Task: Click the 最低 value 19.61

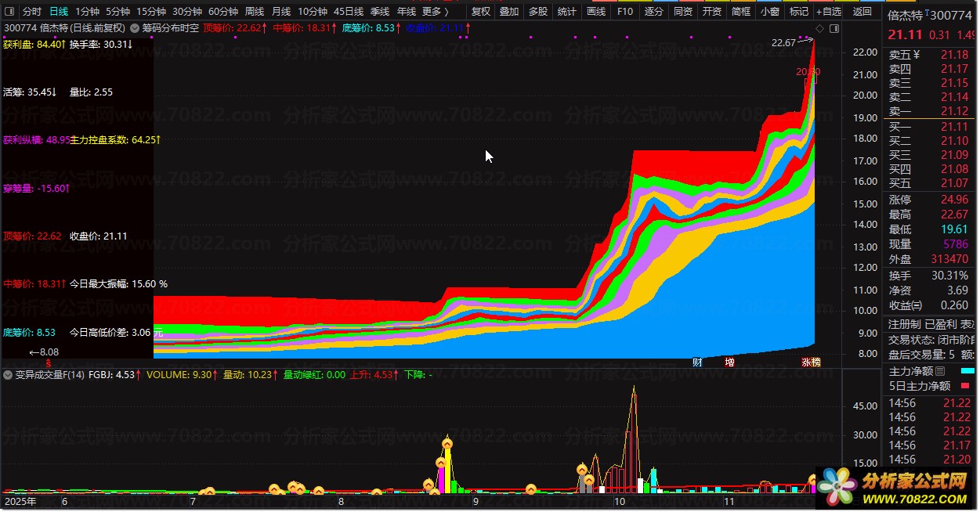Action: (x=955, y=229)
